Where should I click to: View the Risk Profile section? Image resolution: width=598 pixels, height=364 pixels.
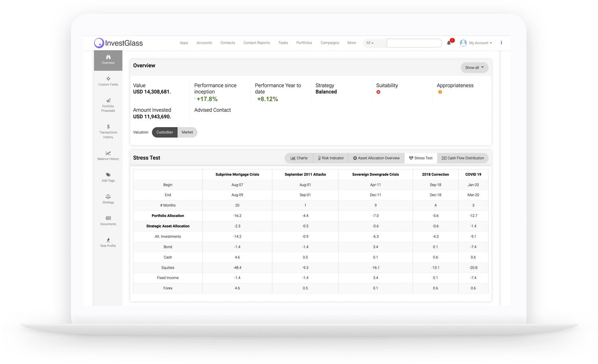coord(108,242)
